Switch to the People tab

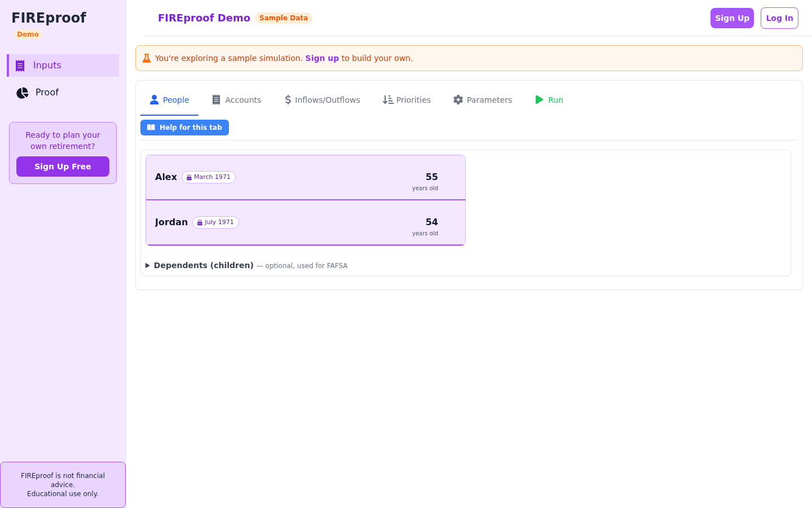169,100
